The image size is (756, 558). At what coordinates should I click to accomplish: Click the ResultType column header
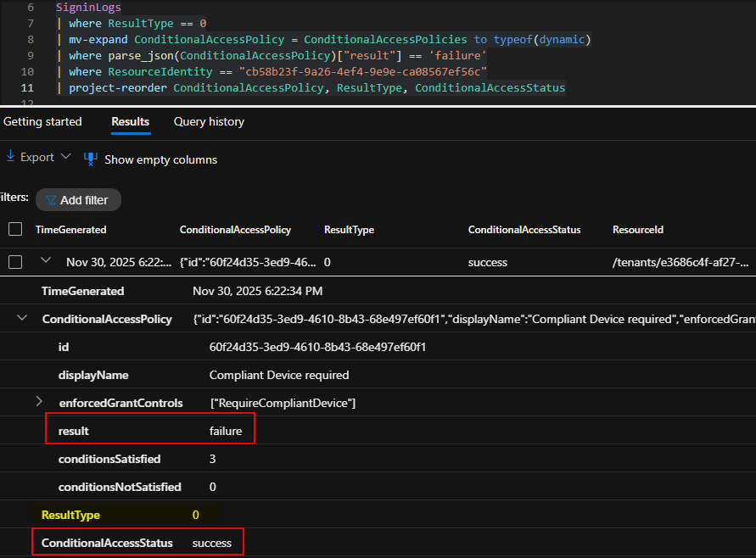349,230
